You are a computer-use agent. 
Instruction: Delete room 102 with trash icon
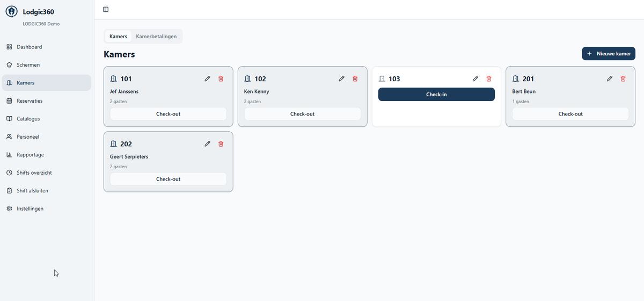coord(355,79)
